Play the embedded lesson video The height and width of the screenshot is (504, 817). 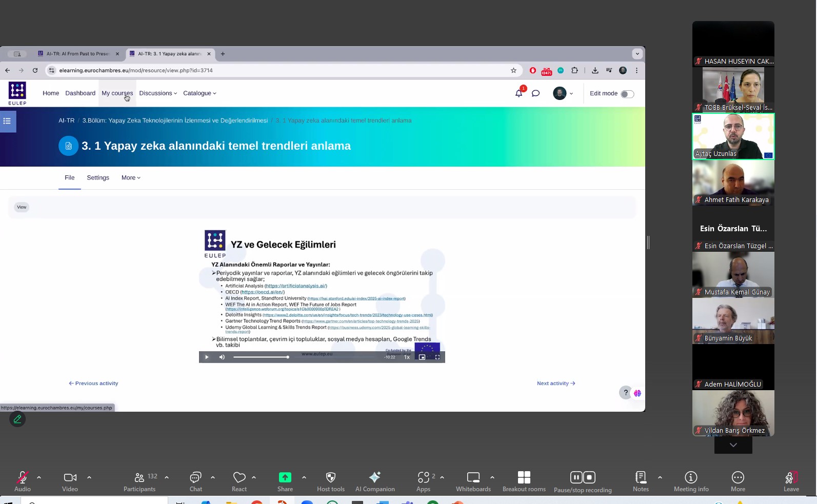[x=207, y=357]
